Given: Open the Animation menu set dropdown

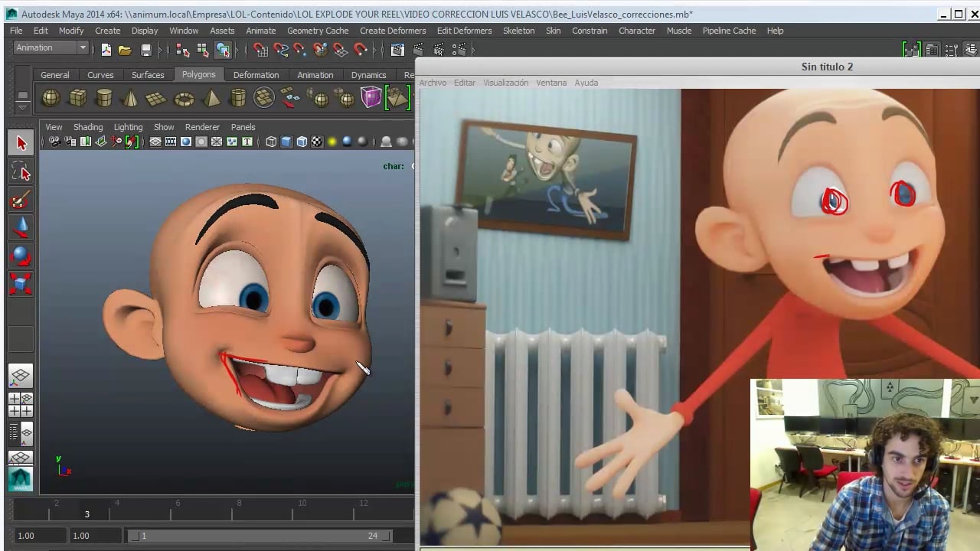Looking at the screenshot, I should point(51,47).
